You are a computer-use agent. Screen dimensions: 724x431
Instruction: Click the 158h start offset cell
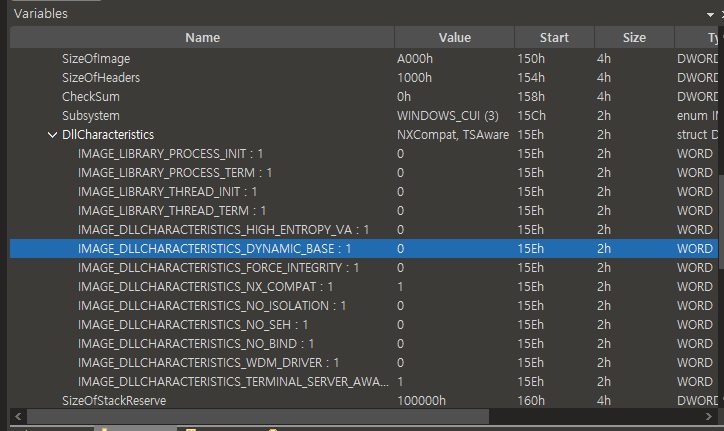coord(531,97)
